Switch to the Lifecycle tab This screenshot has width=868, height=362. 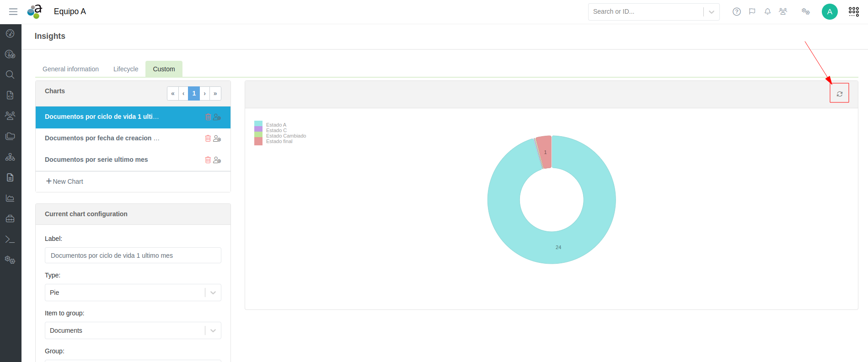pyautogui.click(x=126, y=69)
